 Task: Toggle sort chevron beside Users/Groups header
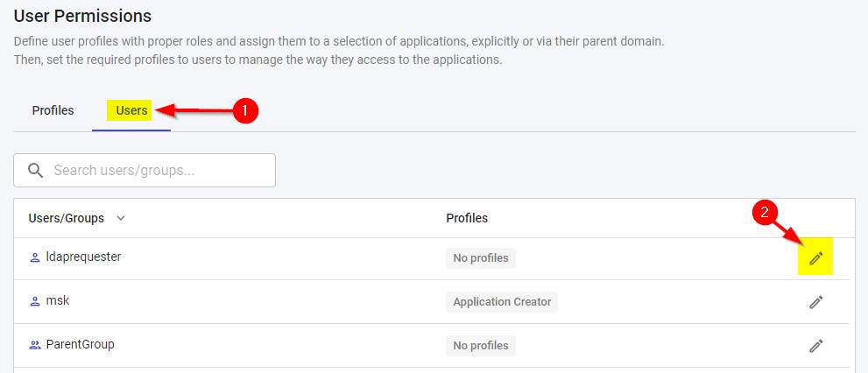tap(121, 218)
